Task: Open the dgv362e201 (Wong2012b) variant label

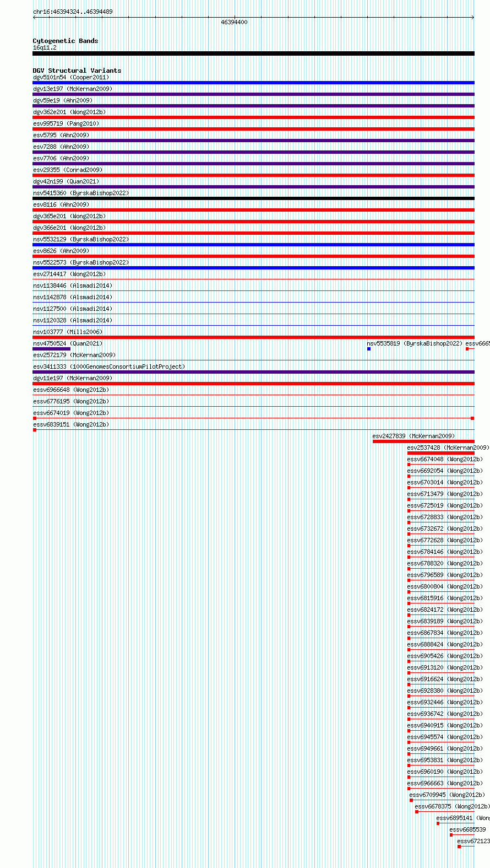Action: [69, 112]
